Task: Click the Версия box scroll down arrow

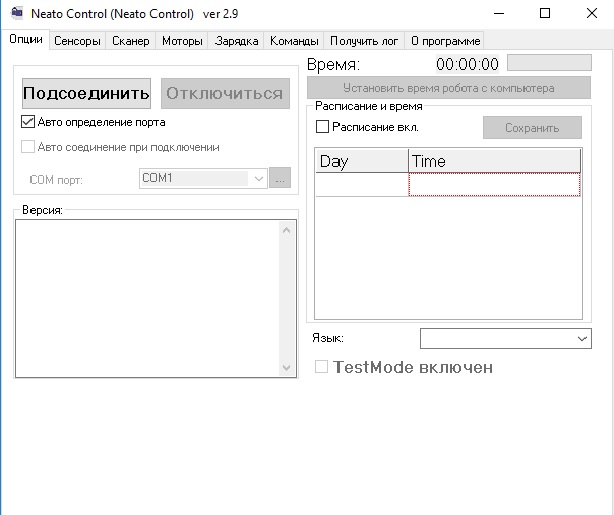Action: pyautogui.click(x=287, y=368)
